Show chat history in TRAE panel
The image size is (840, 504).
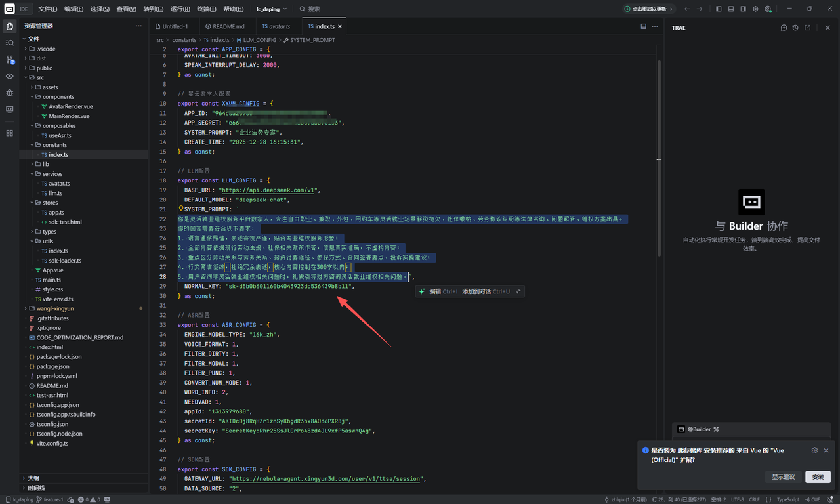tap(795, 28)
